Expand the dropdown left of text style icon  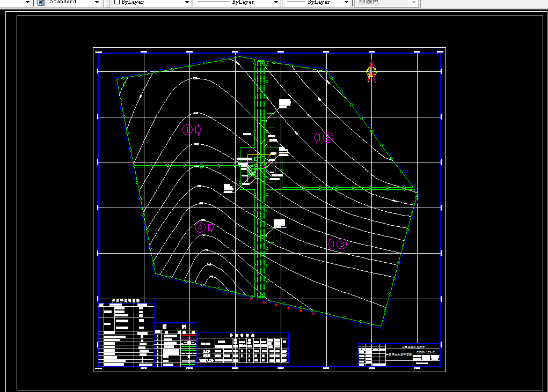[x=27, y=3]
